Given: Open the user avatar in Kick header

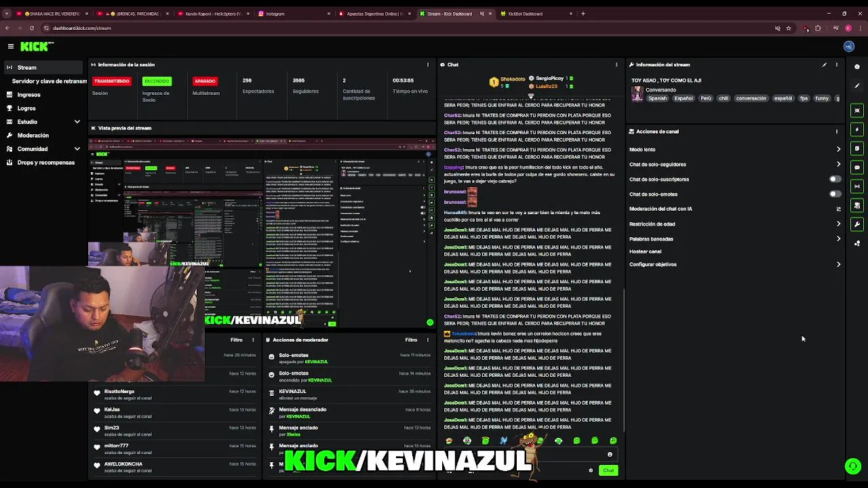Looking at the screenshot, I should click(x=848, y=46).
